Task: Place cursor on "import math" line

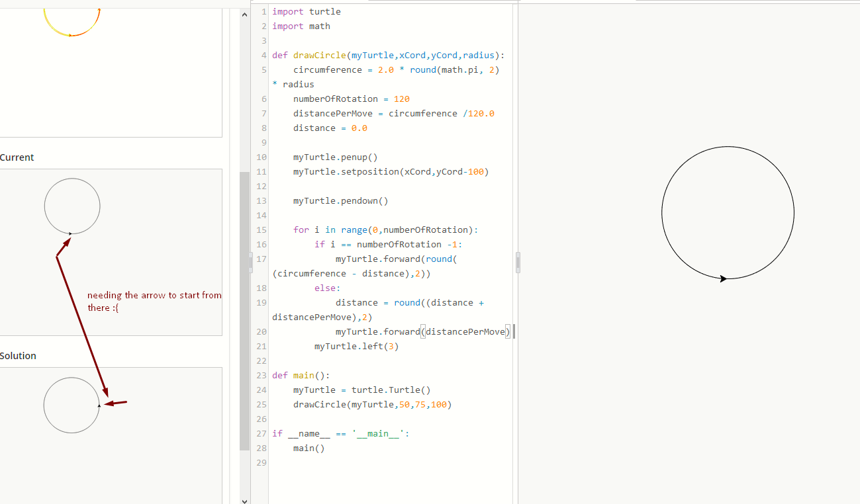Action: (301, 26)
